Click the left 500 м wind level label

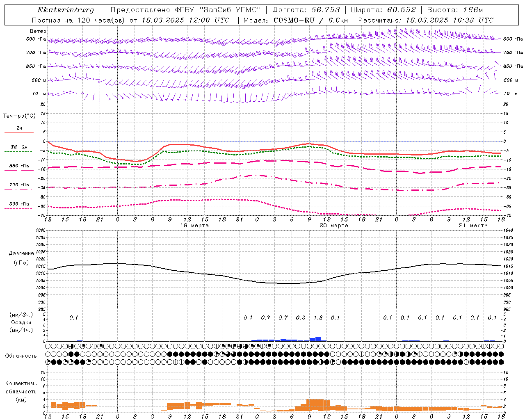39,80
